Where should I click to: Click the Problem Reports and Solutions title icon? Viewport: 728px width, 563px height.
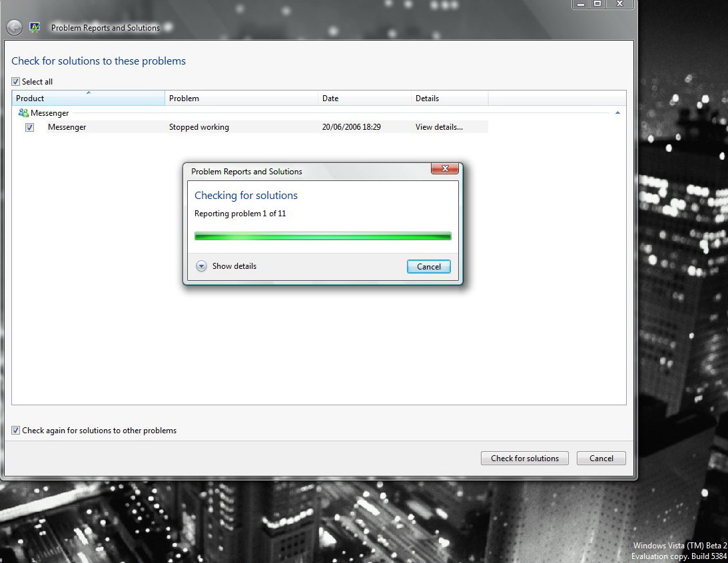(x=35, y=28)
